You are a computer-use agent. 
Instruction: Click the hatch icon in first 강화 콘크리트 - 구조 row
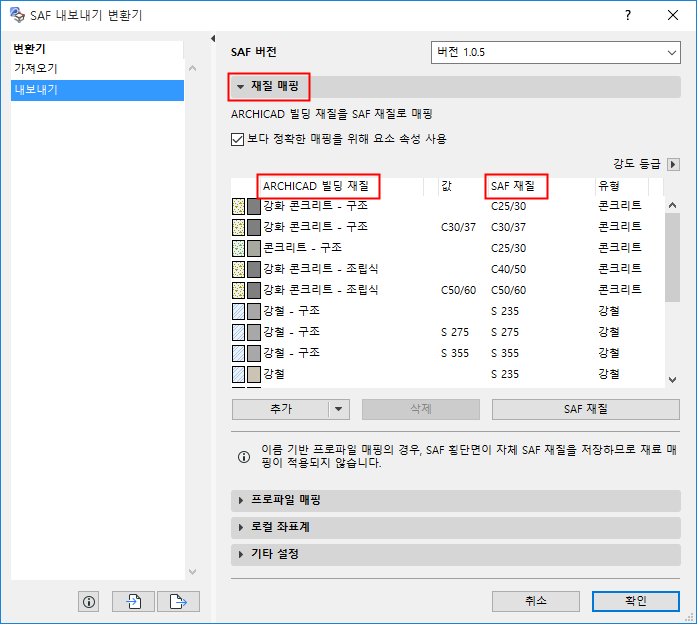click(x=239, y=206)
